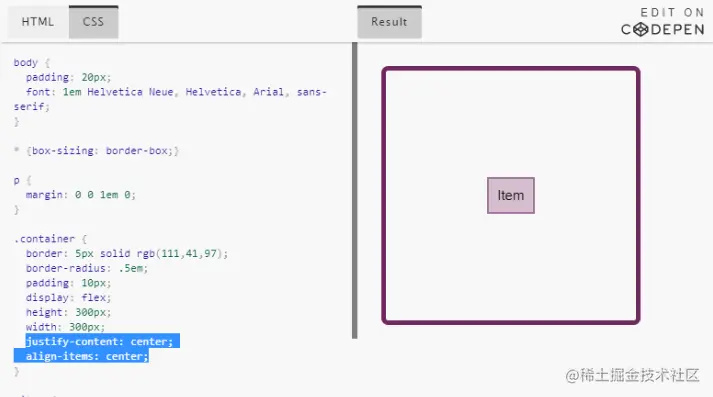Click the '.container {' selector line

pos(50,239)
